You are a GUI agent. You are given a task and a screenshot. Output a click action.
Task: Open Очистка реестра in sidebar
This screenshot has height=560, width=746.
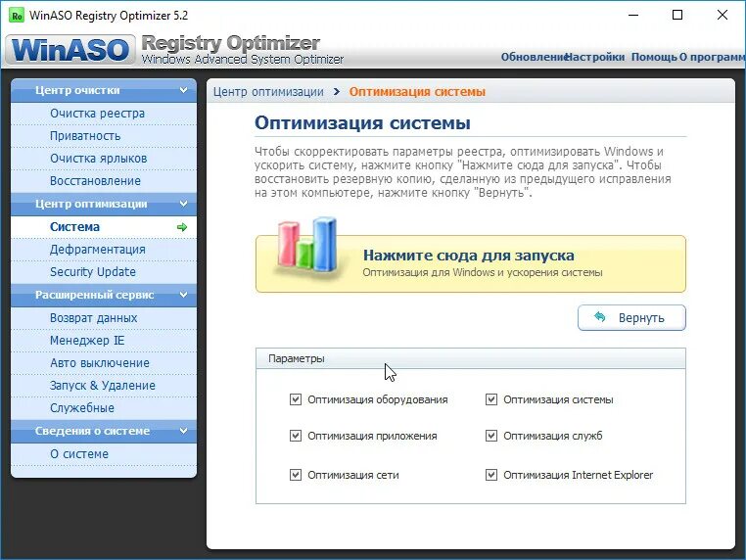pos(104,114)
